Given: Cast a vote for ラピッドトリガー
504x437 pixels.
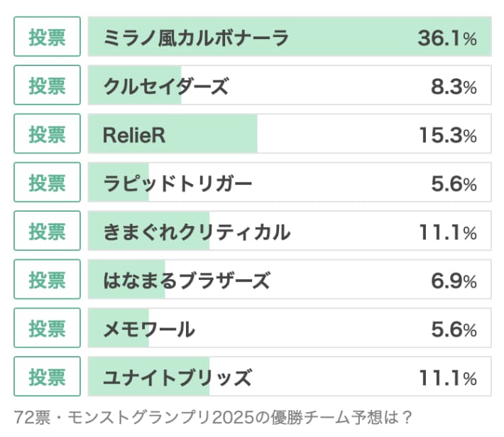Looking at the screenshot, I should (47, 183).
